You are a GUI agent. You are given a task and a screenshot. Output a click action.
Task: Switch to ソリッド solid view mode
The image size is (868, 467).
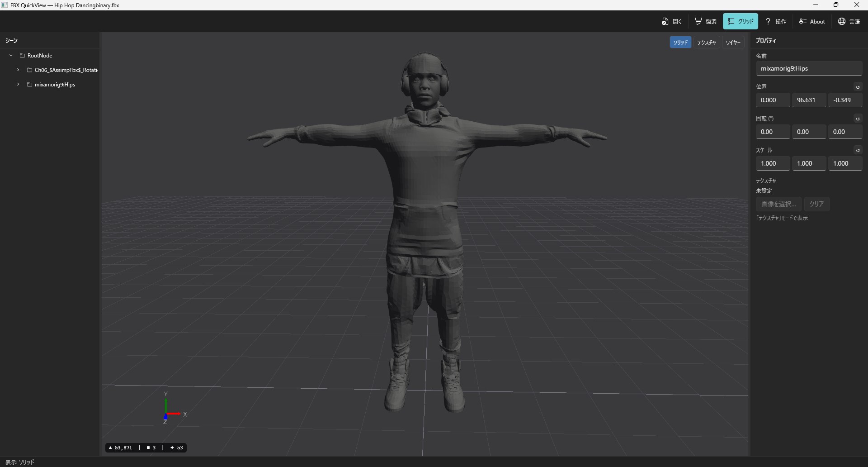tap(680, 42)
